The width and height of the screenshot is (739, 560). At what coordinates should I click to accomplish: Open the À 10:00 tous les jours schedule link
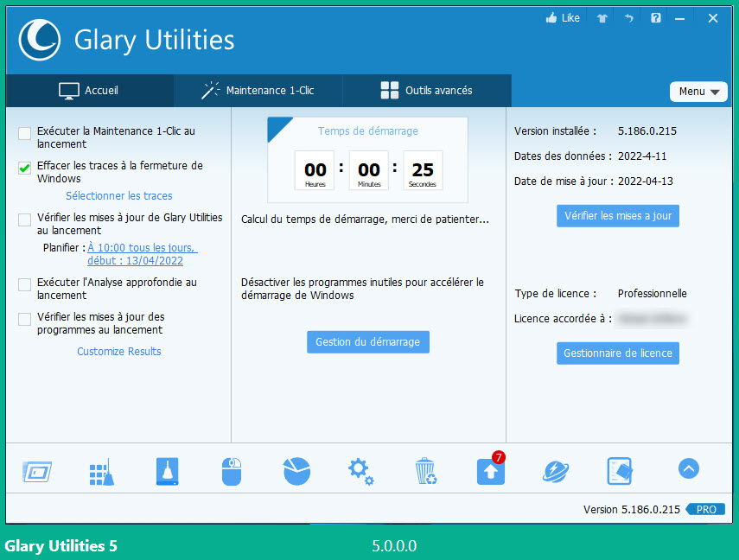(x=143, y=254)
